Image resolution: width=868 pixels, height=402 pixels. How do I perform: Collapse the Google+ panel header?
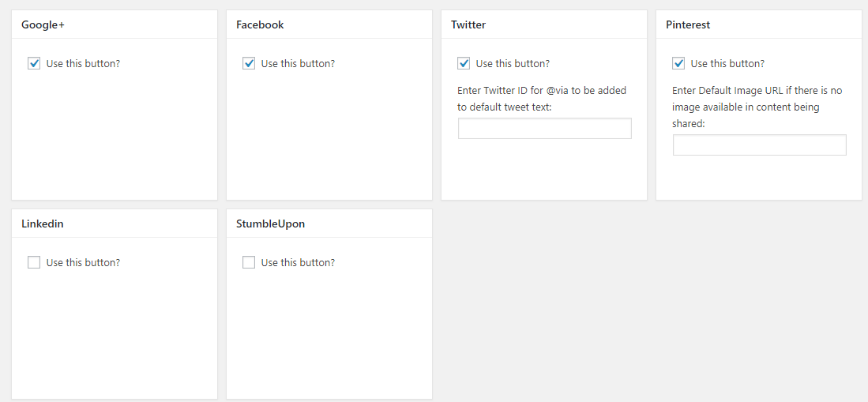coord(115,24)
